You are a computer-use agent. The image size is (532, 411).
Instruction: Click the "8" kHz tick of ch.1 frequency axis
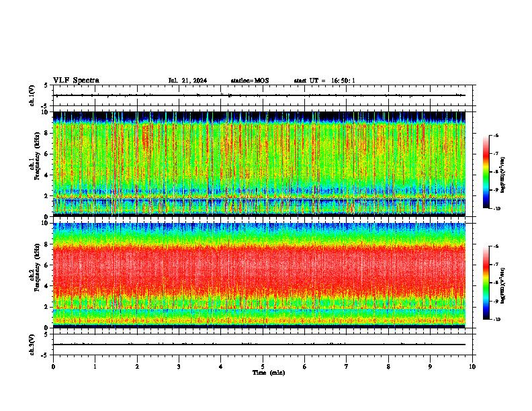tap(48, 133)
